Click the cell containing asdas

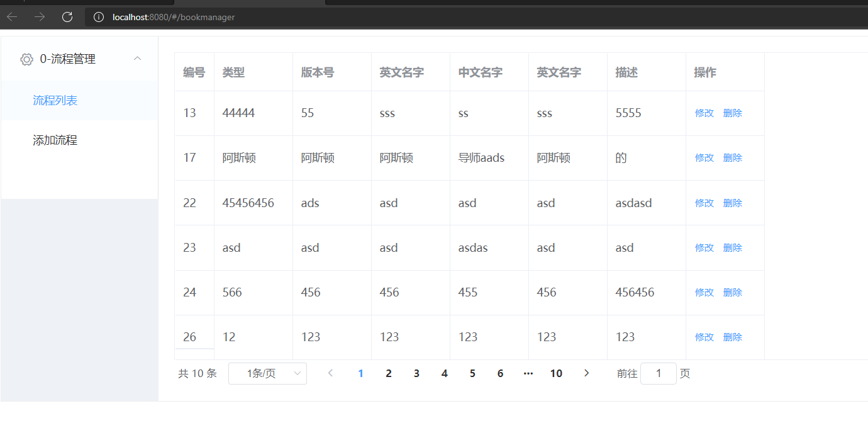pos(489,248)
